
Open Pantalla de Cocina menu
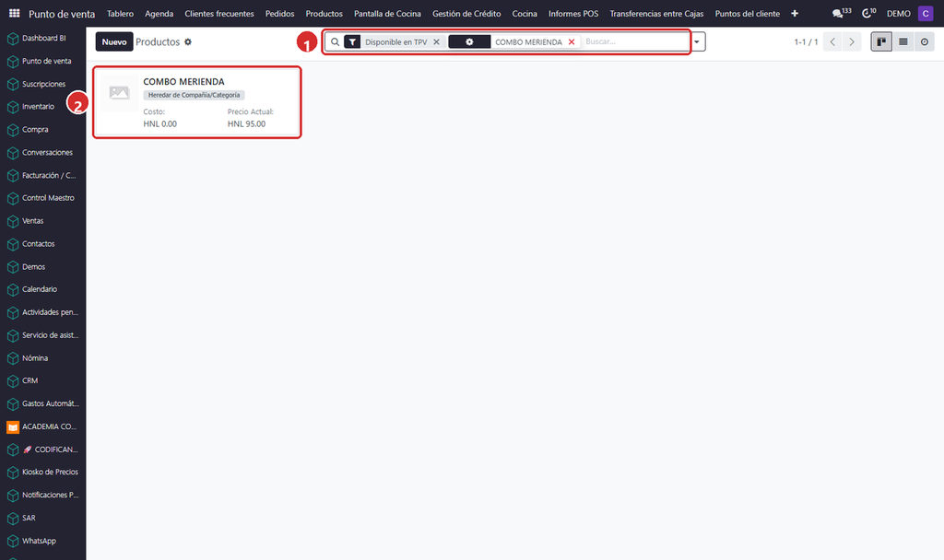[x=388, y=13]
